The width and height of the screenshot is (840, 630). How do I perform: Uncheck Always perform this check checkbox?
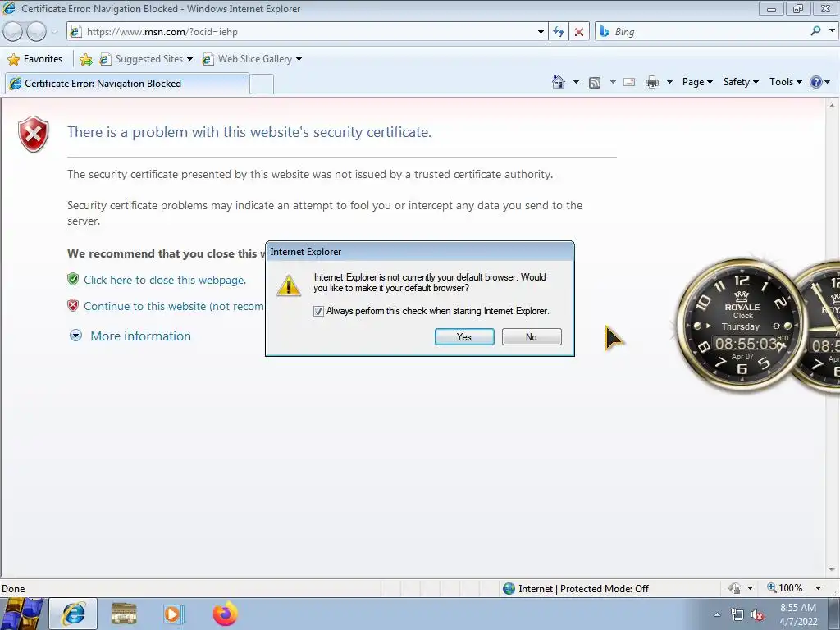click(318, 311)
